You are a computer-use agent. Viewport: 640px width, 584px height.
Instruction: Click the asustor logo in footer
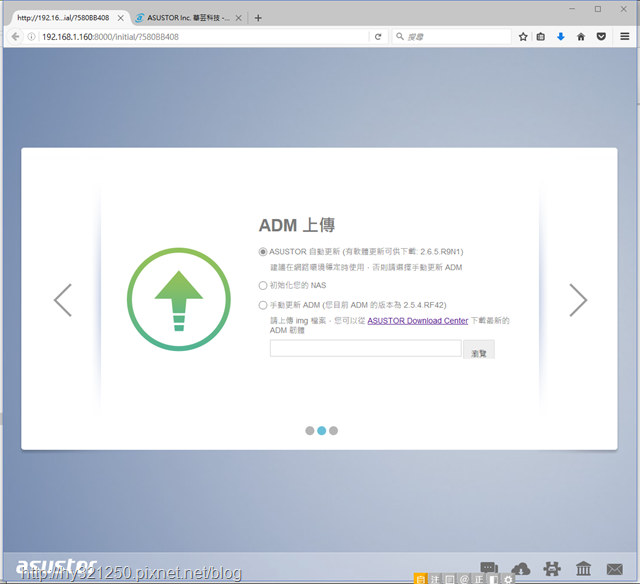tap(56, 566)
